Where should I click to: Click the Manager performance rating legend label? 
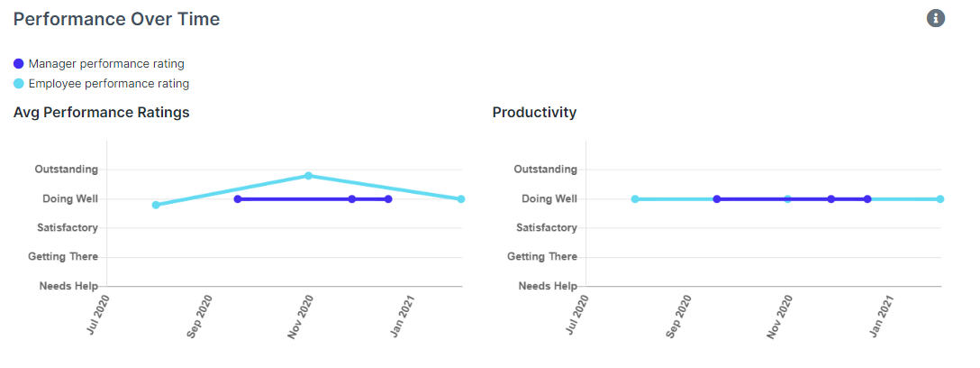(x=106, y=64)
